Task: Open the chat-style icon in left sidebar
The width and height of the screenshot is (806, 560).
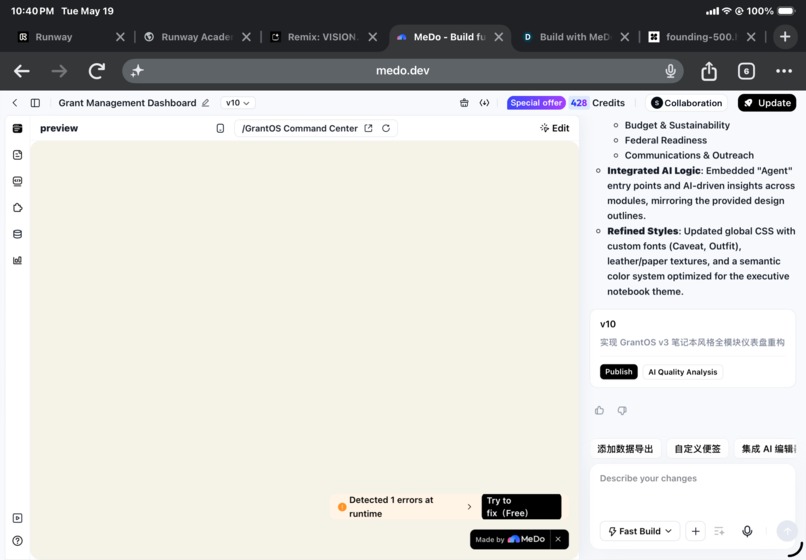Action: pos(17,181)
